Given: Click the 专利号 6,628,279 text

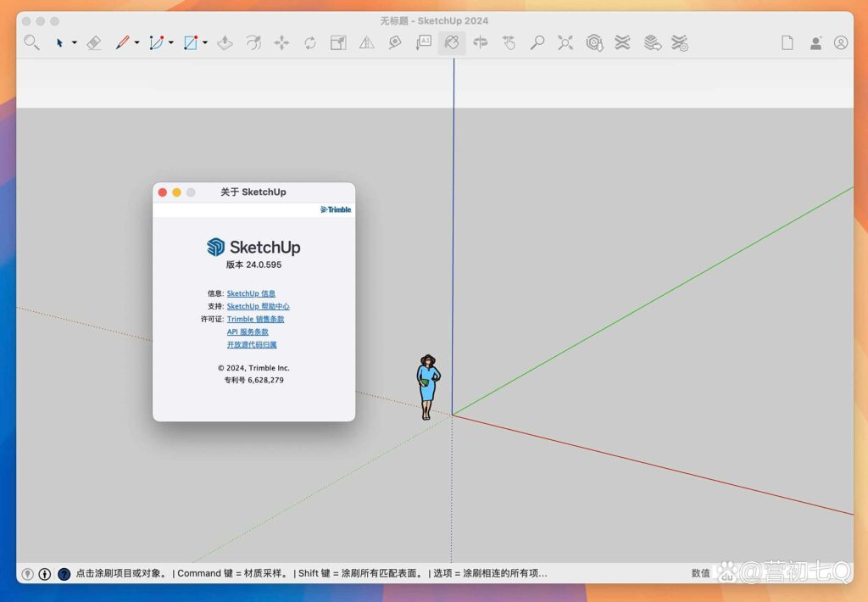Looking at the screenshot, I should [254, 380].
